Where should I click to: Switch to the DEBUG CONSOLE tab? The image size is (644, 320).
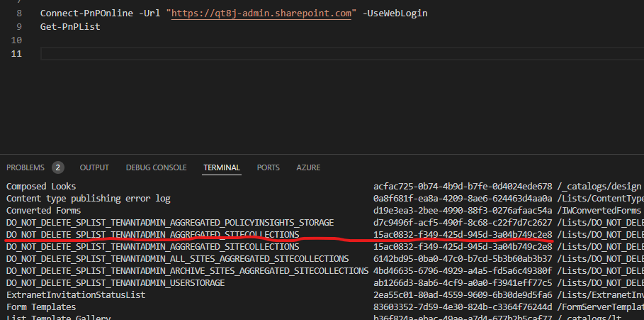[156, 167]
